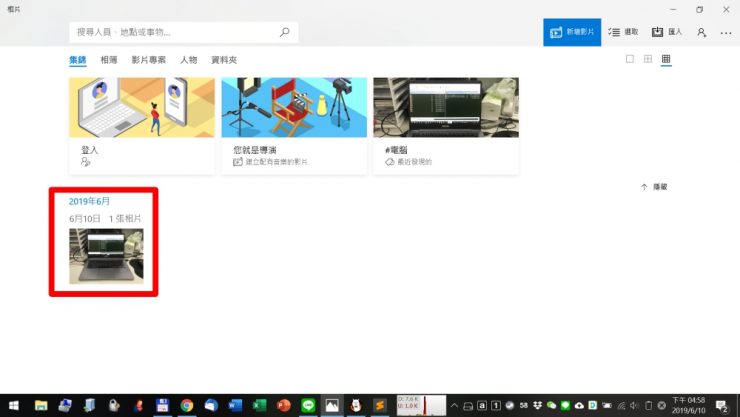740x417 pixels.
Task: Switch to the 相簿 (Albums) tab
Action: point(108,60)
